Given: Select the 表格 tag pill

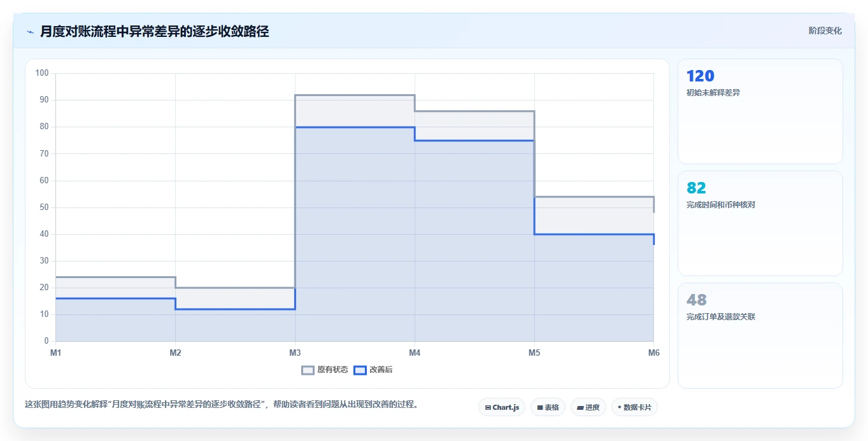Looking at the screenshot, I should [548, 407].
